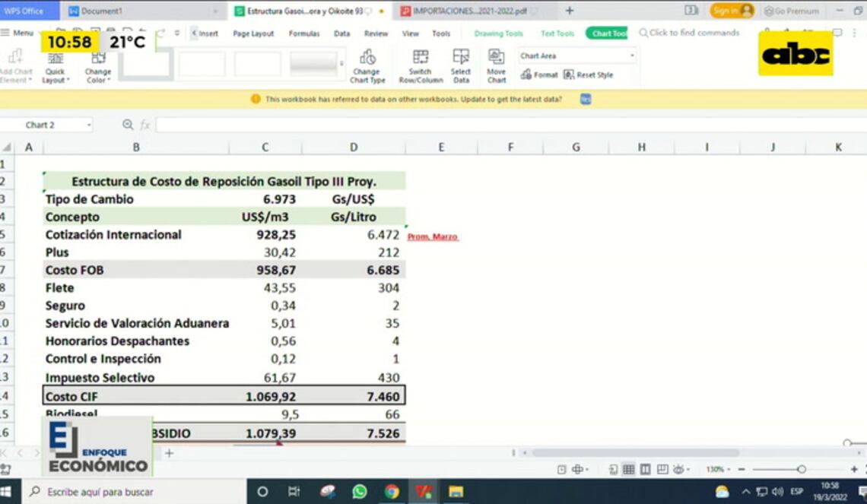Image resolution: width=867 pixels, height=504 pixels.
Task: Expand the Chart Area element dropdown
Action: point(632,56)
